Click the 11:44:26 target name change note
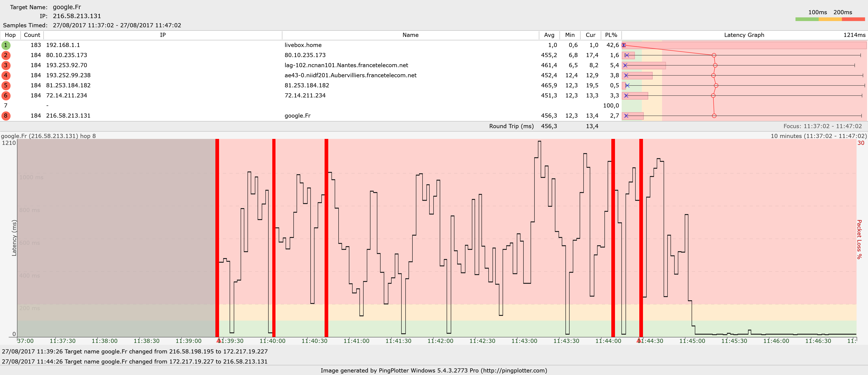Viewport: 868px width, 375px height. 135,361
